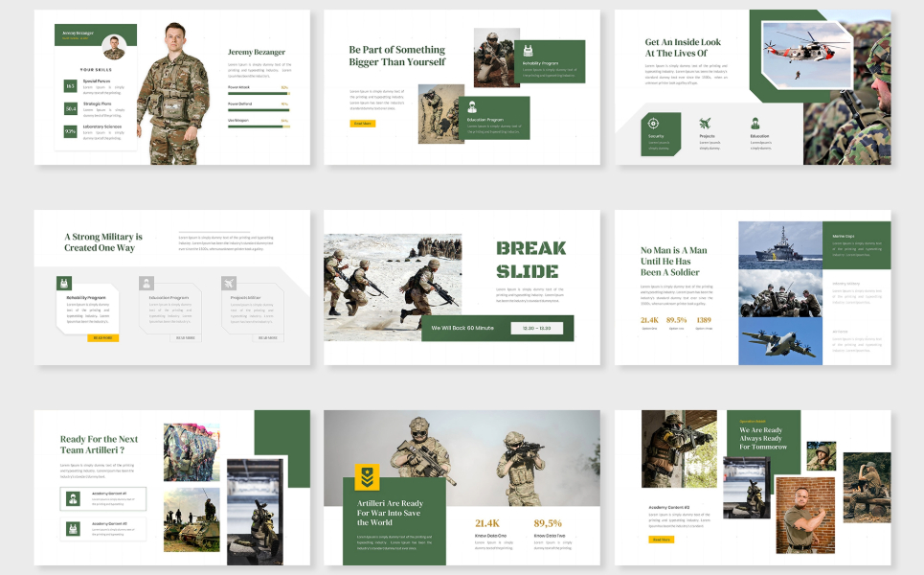Click the Education person icon
The height and width of the screenshot is (575, 924).
[x=755, y=123]
